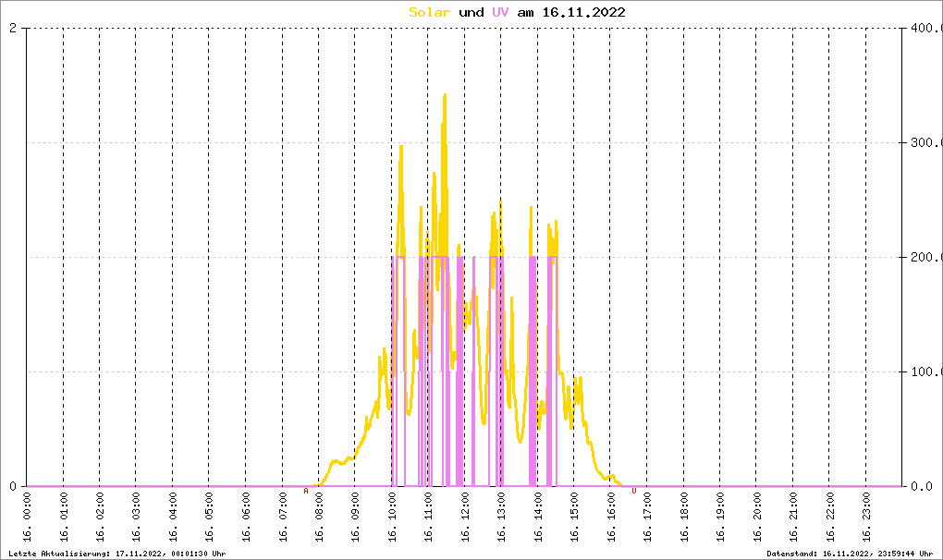The image size is (943, 560).
Task: Click the highest peak of the yellow solar curve
Action: pyautogui.click(x=445, y=95)
